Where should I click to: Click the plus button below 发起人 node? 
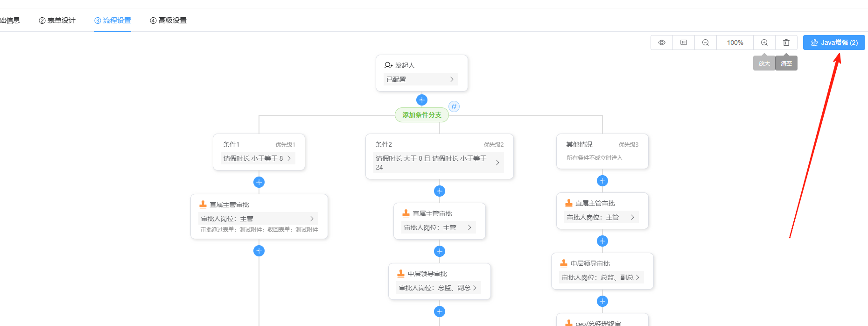[x=422, y=100]
